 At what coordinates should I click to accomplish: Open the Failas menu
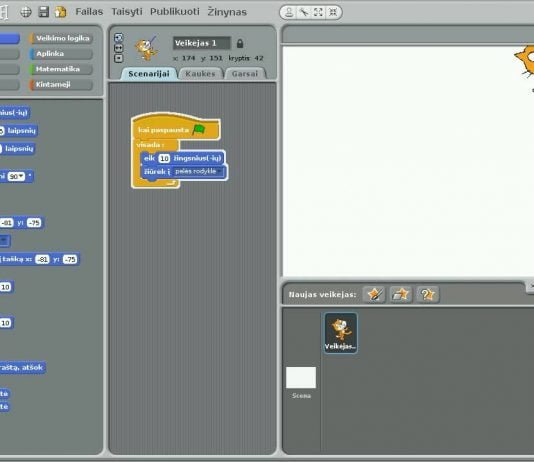89,12
